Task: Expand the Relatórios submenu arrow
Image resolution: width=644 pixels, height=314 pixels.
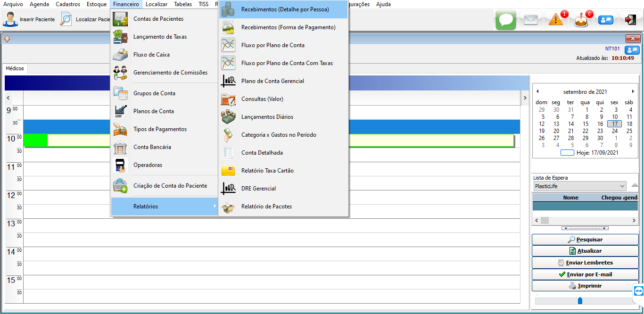Action: click(215, 207)
